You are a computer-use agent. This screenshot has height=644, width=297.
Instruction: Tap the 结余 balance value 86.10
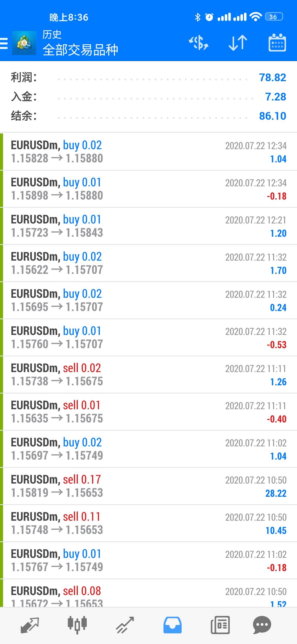(272, 116)
